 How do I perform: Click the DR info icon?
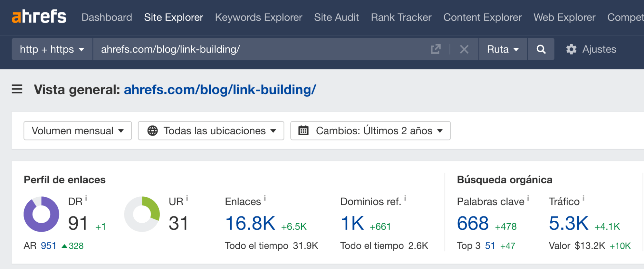pyautogui.click(x=86, y=198)
